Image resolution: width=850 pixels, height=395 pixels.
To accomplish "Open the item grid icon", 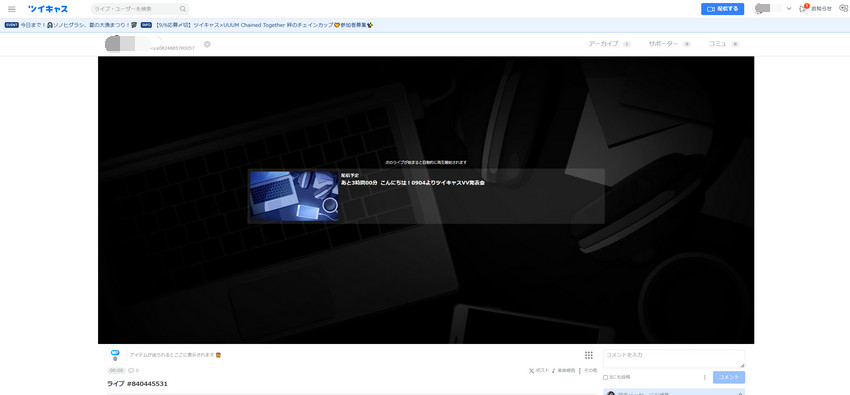I will point(589,355).
